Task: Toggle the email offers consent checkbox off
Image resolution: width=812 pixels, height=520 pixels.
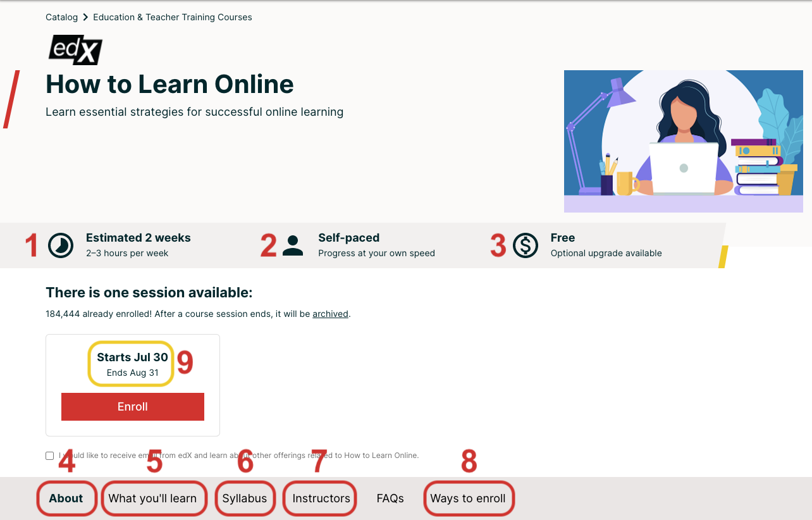Action: coord(49,455)
